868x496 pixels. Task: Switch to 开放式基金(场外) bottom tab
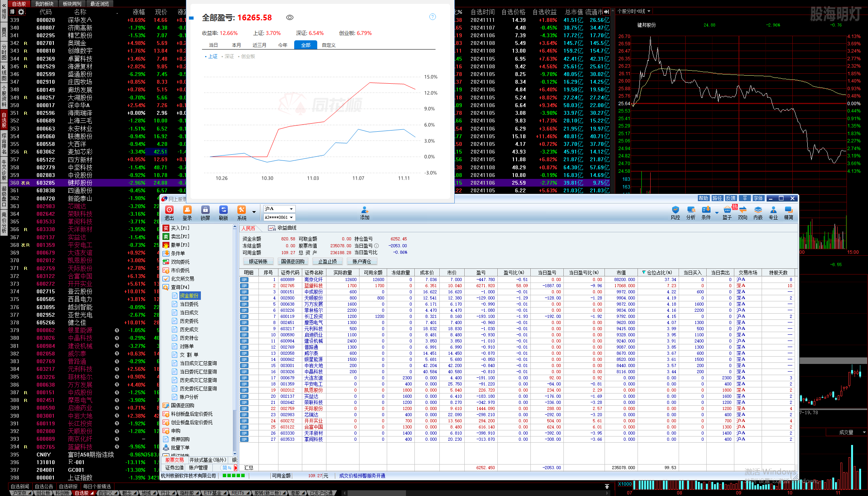207,460
